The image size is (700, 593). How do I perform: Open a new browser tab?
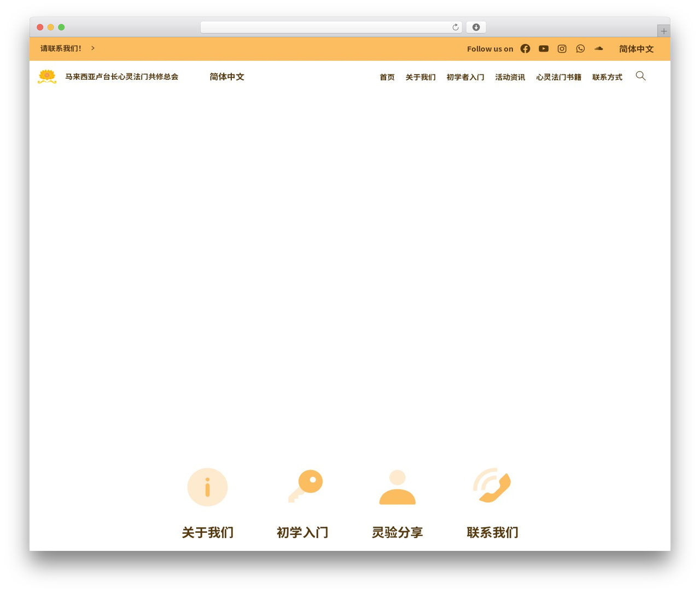point(664,31)
